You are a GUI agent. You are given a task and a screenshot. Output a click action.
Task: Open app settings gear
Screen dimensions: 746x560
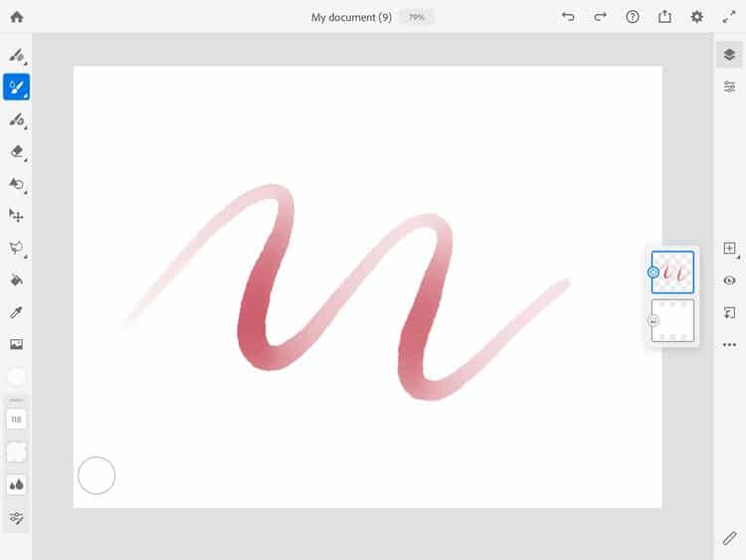click(x=697, y=17)
